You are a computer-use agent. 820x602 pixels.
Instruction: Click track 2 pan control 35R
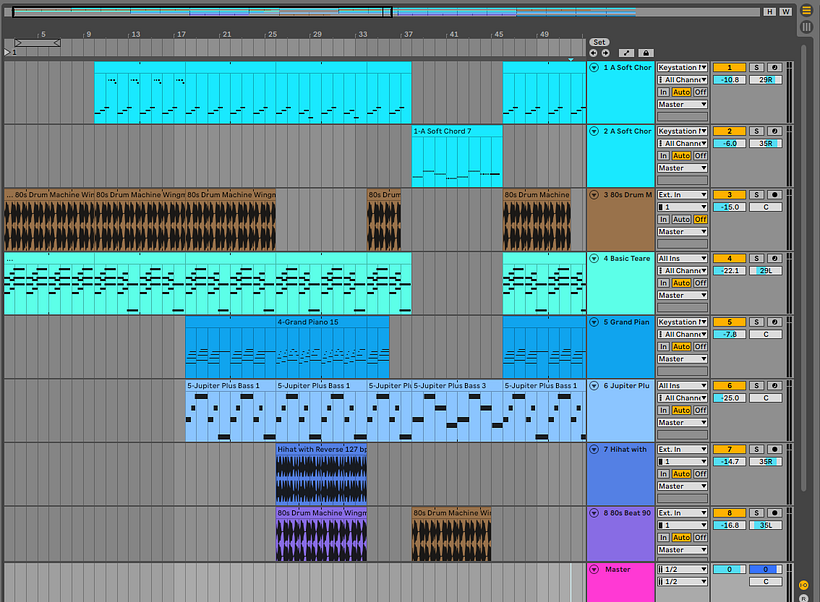click(766, 143)
